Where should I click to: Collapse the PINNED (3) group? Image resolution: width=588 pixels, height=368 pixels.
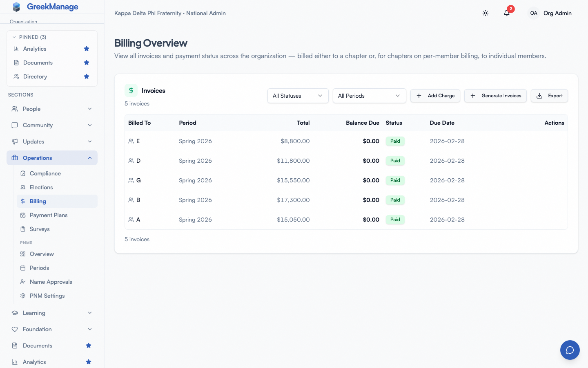pyautogui.click(x=29, y=37)
